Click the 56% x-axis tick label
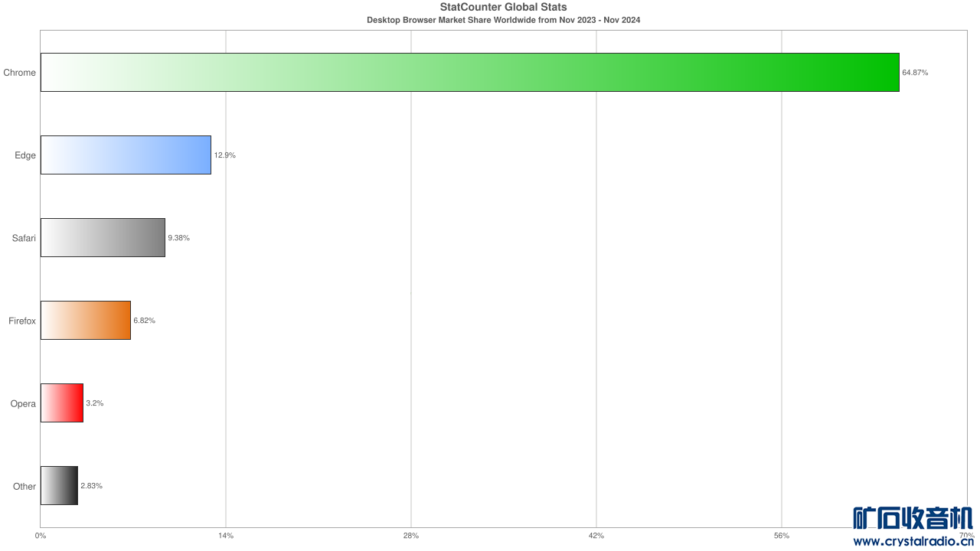Screen dimensions: 980x551 pyautogui.click(x=782, y=536)
